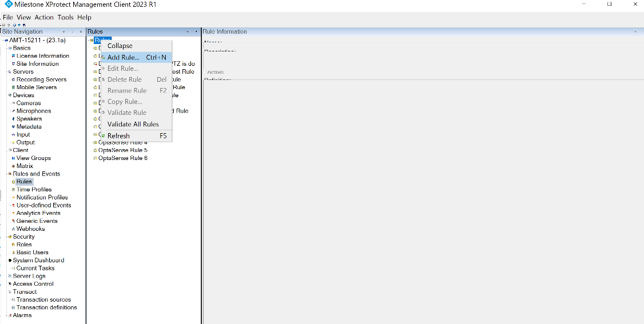Viewport: 644px width, 324px height.
Task: Click the Roles icon under Security
Action: tap(13, 245)
